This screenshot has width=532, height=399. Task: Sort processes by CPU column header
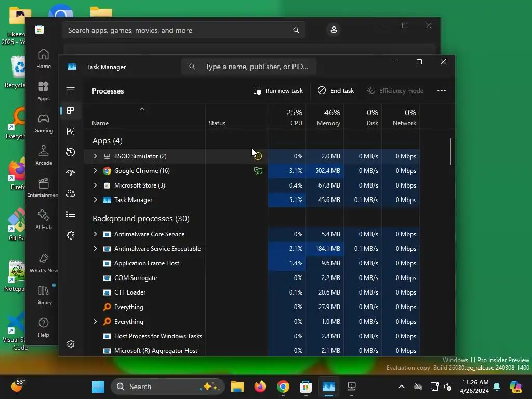pos(287,117)
